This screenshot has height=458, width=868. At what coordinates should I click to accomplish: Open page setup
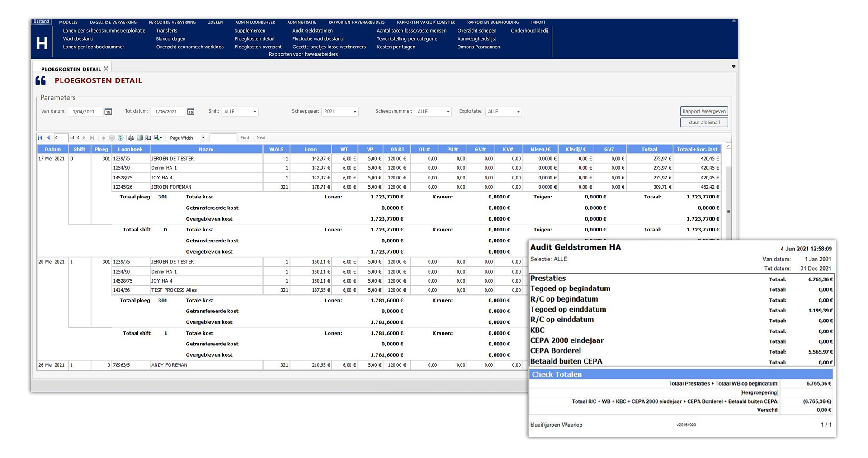click(148, 138)
